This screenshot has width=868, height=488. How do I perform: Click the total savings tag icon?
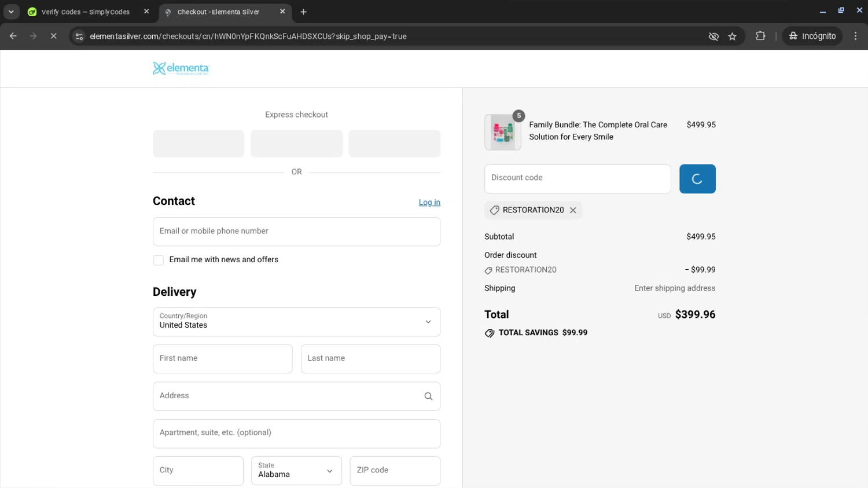pos(490,333)
